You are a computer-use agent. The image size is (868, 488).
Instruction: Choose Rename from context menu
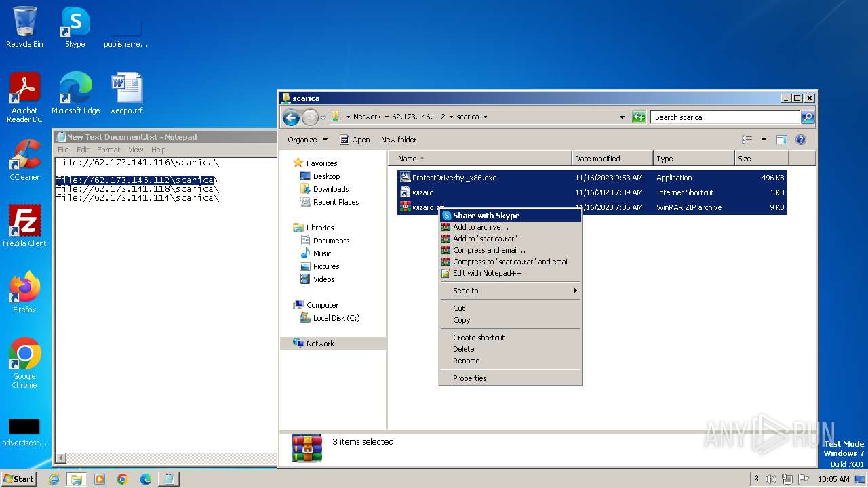tap(511, 361)
